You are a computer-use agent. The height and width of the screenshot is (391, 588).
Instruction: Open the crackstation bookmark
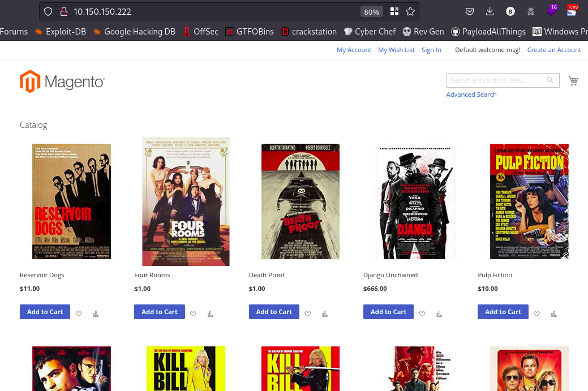pyautogui.click(x=309, y=32)
